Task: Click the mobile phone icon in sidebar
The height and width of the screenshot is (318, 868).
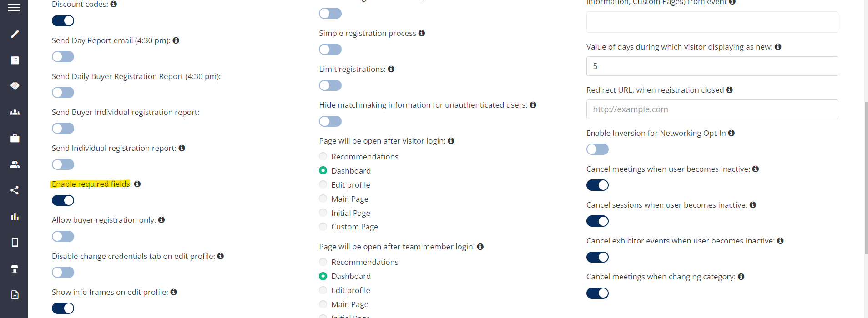Action: (x=15, y=243)
